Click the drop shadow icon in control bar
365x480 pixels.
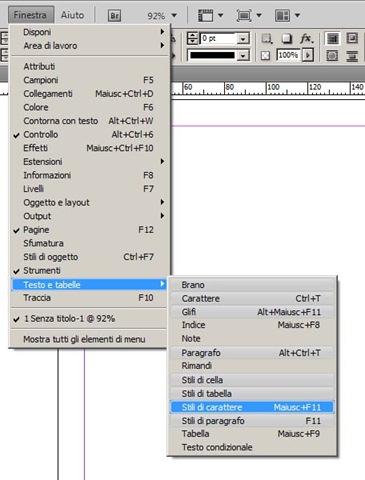(286, 39)
